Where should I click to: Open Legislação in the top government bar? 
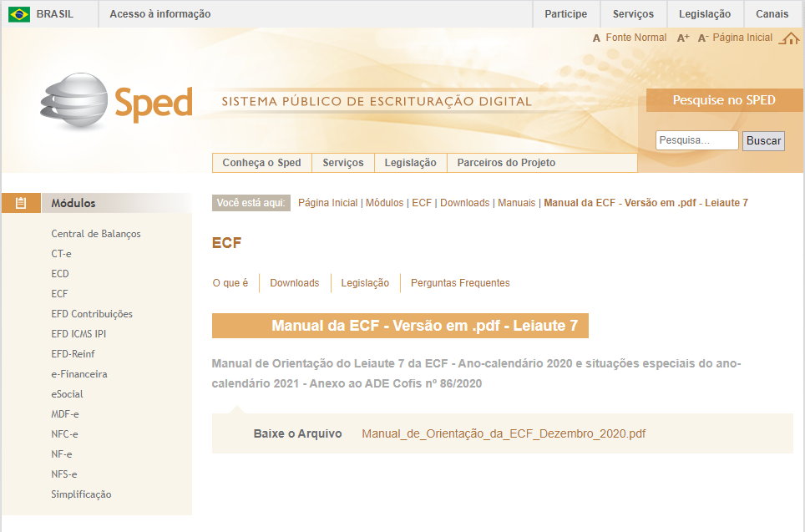[x=705, y=14]
